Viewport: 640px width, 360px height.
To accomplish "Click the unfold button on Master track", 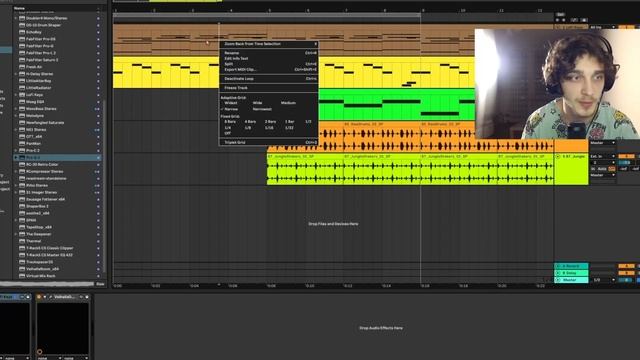I will [x=558, y=280].
